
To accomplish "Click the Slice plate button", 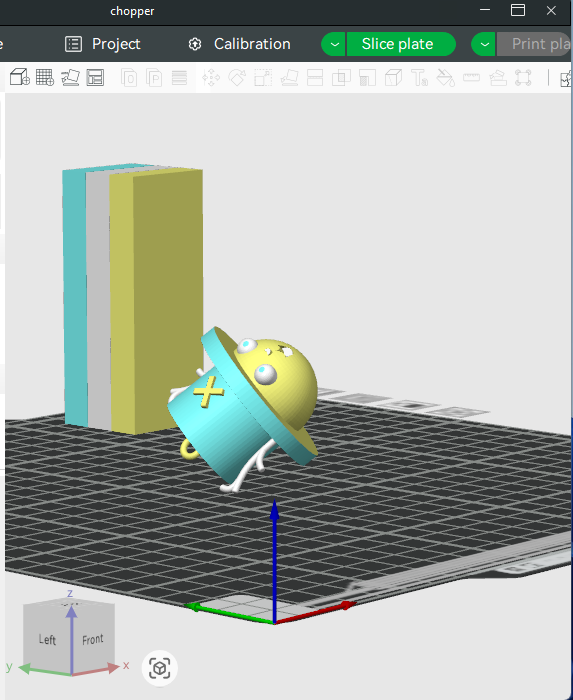I will [x=401, y=44].
